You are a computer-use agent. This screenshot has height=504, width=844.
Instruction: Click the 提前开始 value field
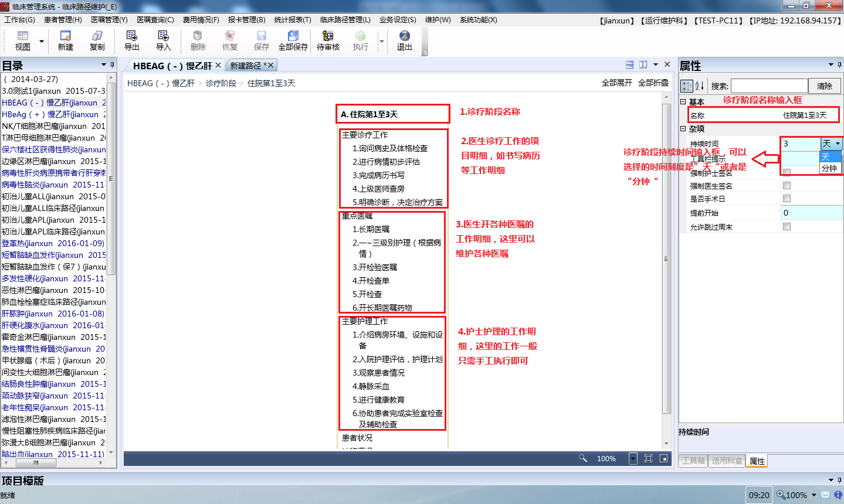click(x=811, y=213)
